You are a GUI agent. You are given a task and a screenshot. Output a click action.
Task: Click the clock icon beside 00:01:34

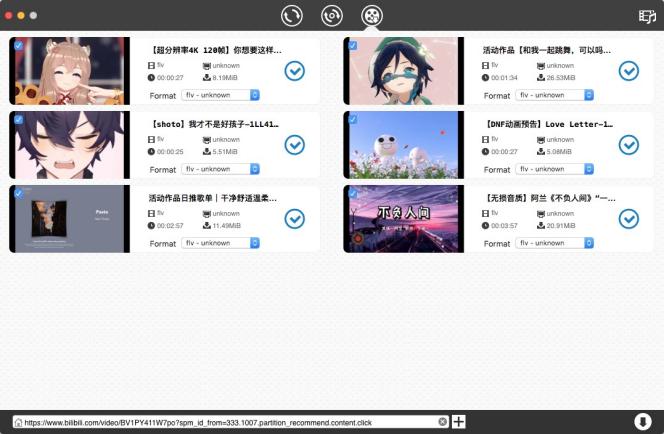[x=485, y=78]
